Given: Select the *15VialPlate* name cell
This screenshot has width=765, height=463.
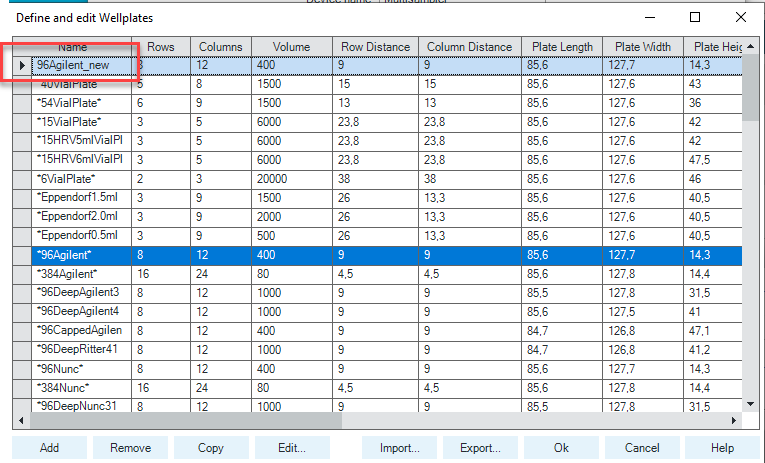Looking at the screenshot, I should pyautogui.click(x=81, y=122).
